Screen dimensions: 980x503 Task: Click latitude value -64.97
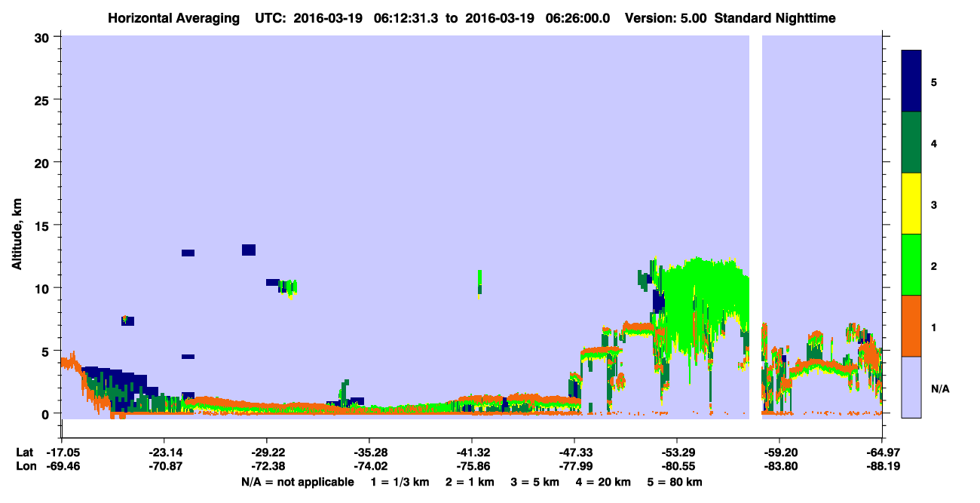click(x=882, y=452)
